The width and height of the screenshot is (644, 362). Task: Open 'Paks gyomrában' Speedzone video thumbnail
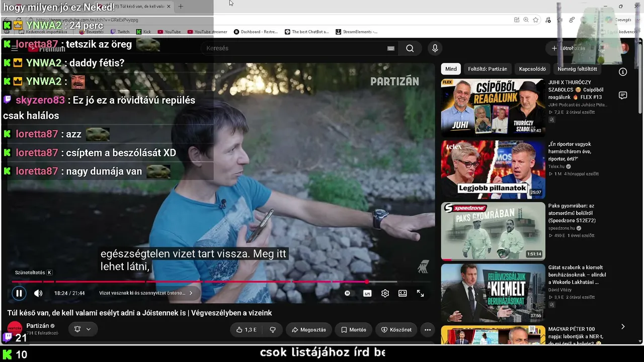click(x=493, y=231)
